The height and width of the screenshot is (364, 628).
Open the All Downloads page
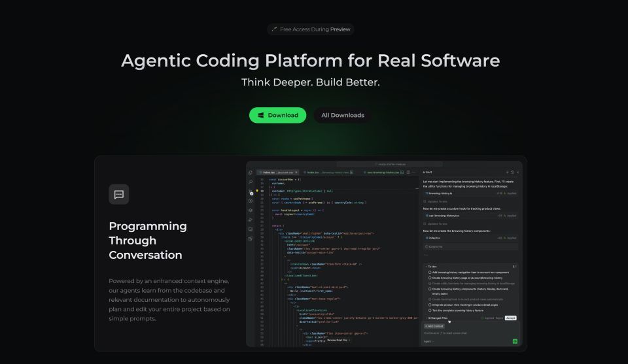[342, 115]
